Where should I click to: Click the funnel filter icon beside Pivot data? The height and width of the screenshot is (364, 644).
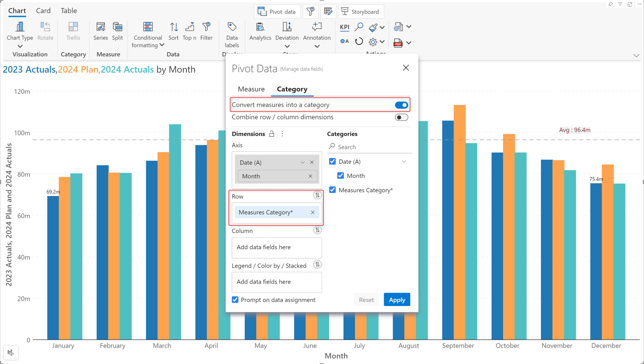[x=310, y=12]
